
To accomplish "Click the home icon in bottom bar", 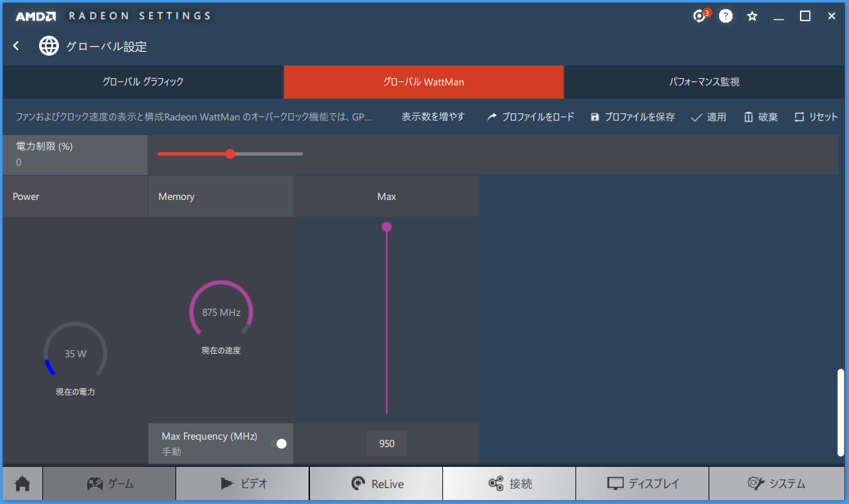I will pos(23,483).
